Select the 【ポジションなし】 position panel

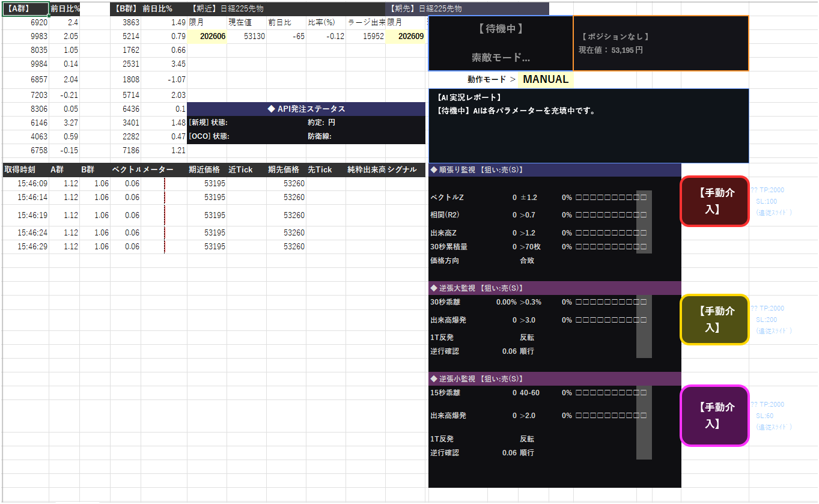(661, 43)
